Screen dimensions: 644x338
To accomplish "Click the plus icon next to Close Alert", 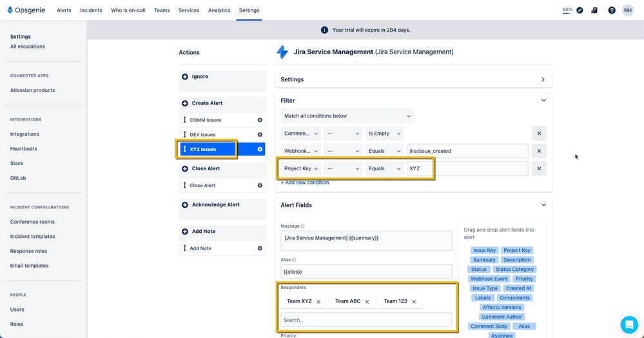I will [x=185, y=168].
